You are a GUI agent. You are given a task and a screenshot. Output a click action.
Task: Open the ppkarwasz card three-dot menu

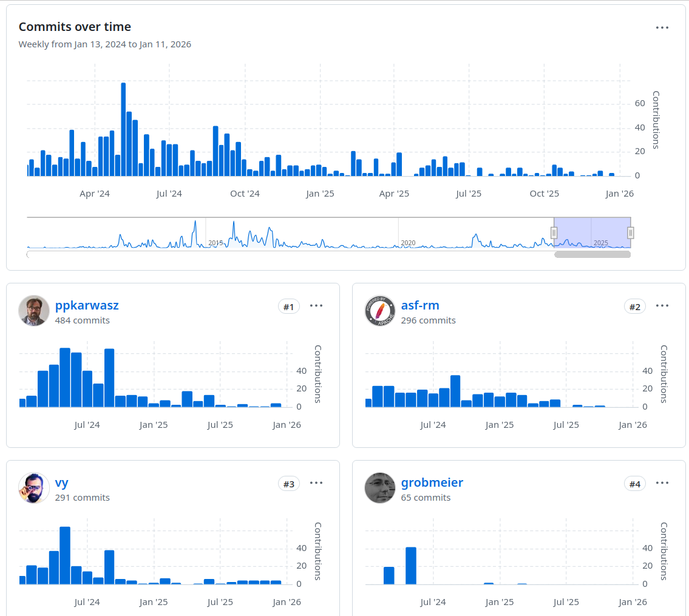[316, 306]
